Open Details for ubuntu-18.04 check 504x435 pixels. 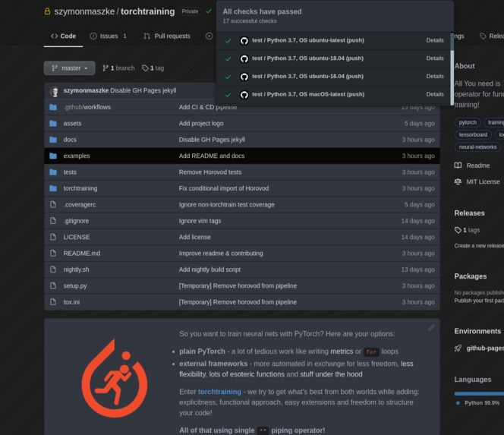click(x=435, y=58)
